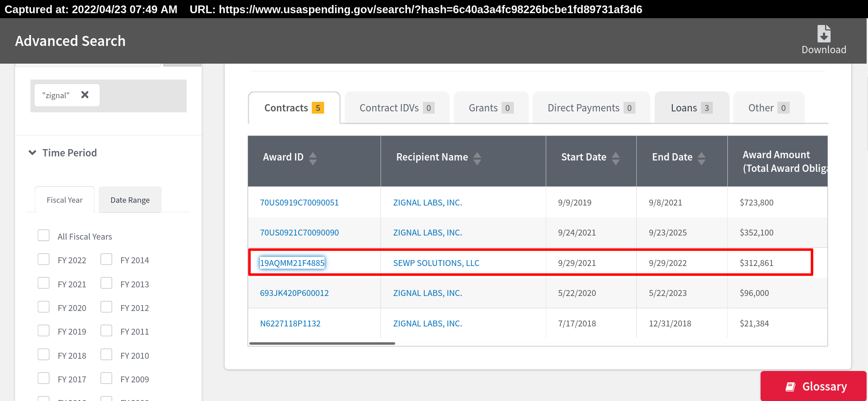
Task: Open ZIGNAL LABS recipient for $96,000 award
Action: click(x=427, y=293)
